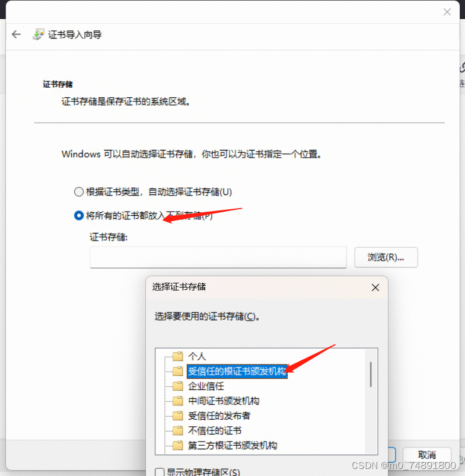
Task: Open the 浏览(R)... browse button
Action: tap(386, 257)
